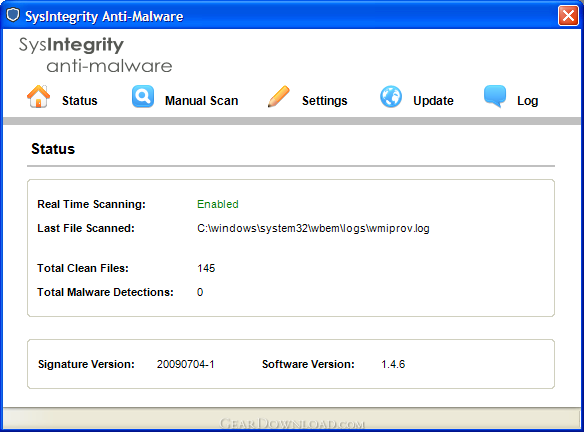Screen dimensions: 584x432
Task: Click the magnifier Manual Scan icon
Action: point(143,96)
